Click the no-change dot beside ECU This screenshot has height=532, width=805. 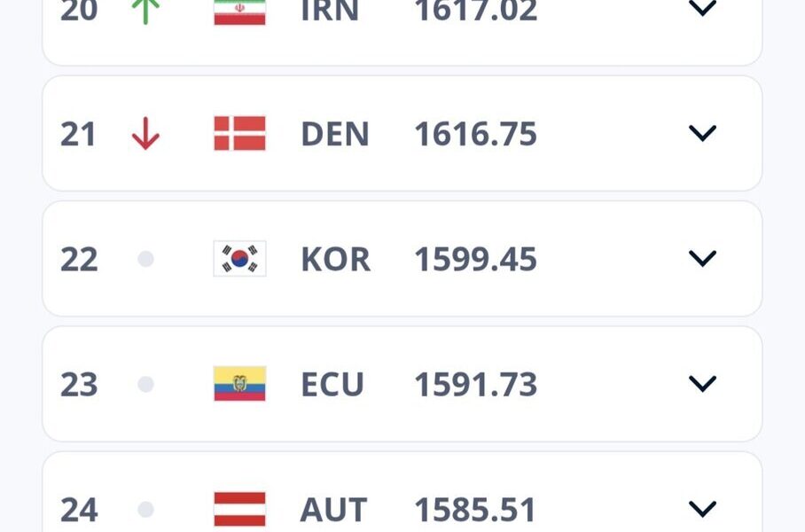pos(146,384)
